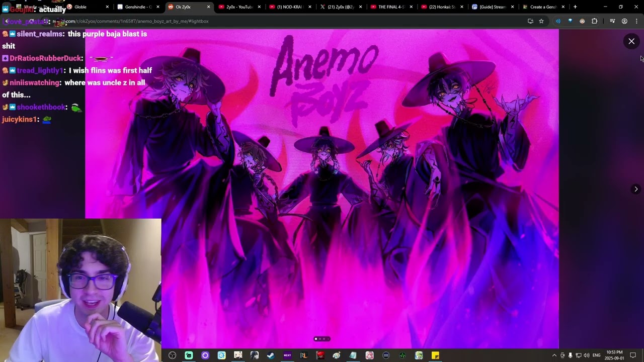Switch to the Genshindle browser tab
The height and width of the screenshot is (362, 644).
pos(139,7)
